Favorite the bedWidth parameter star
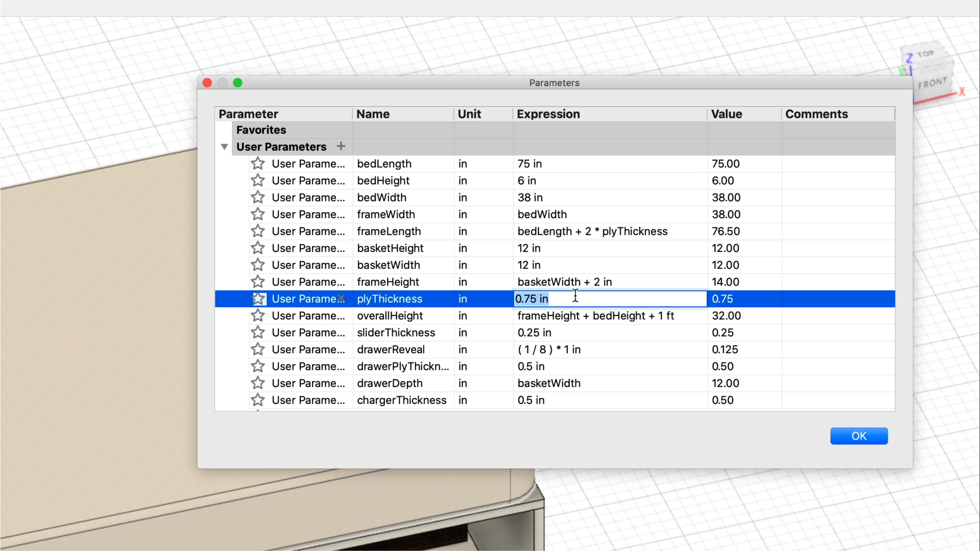980x551 pixels. pos(258,197)
